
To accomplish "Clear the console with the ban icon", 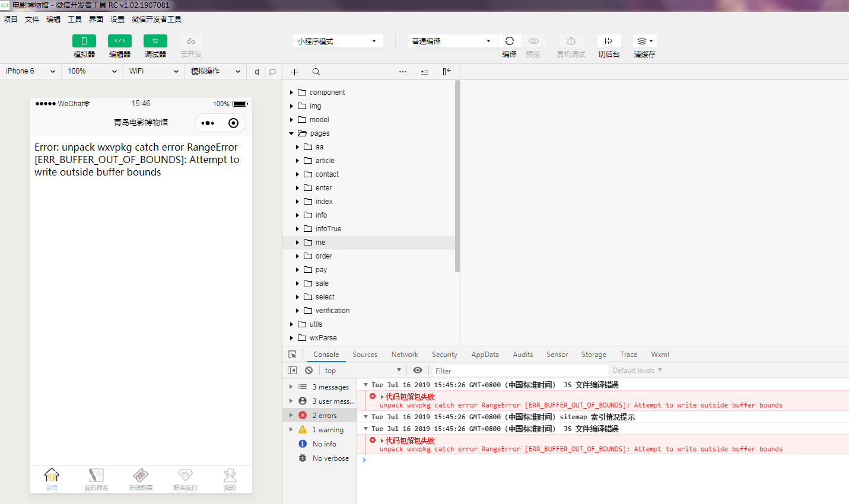I will pos(309,370).
